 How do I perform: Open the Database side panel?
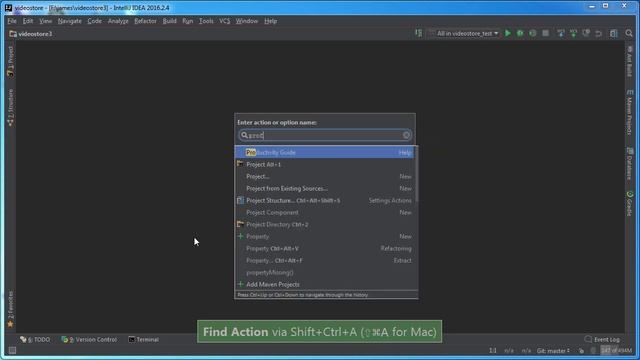[629, 163]
